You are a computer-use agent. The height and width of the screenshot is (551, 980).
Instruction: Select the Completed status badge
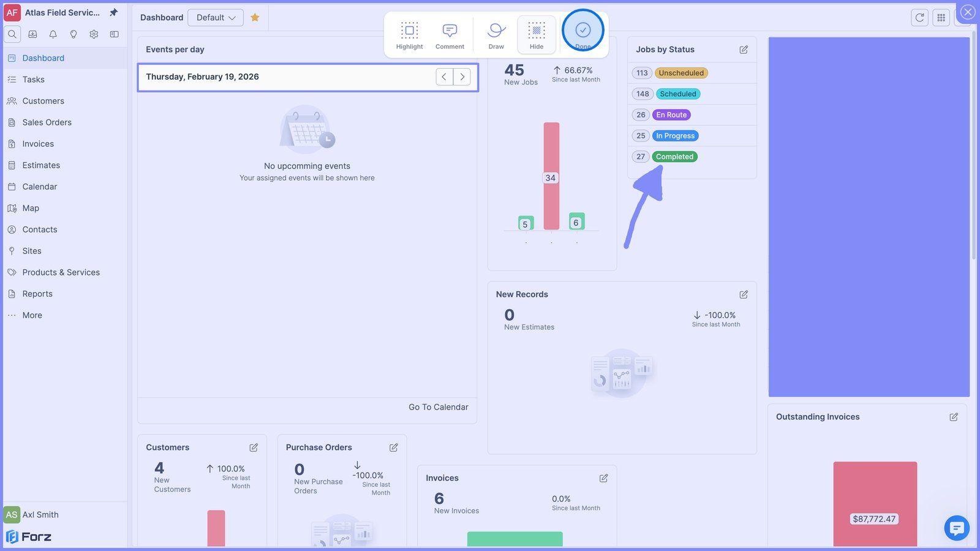pyautogui.click(x=674, y=157)
